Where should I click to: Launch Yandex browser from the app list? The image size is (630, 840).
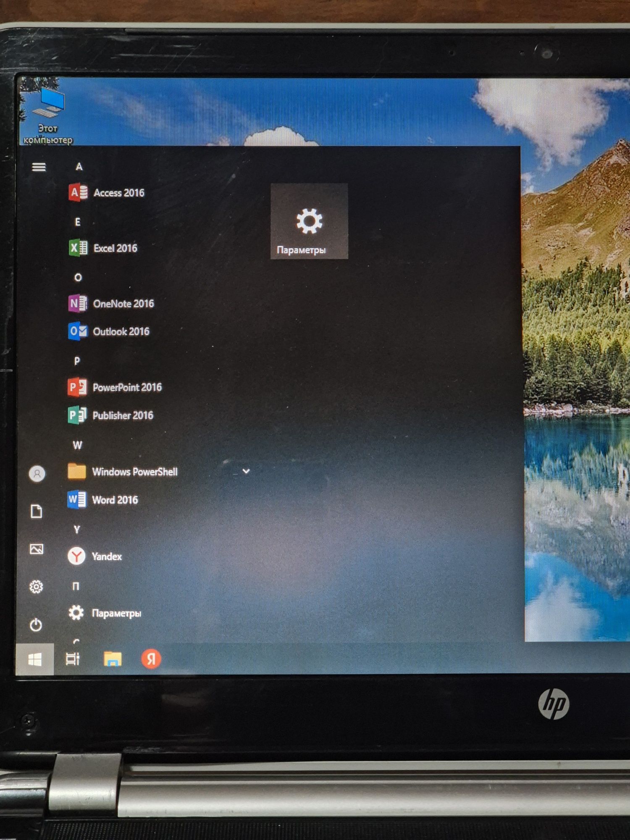[94, 556]
